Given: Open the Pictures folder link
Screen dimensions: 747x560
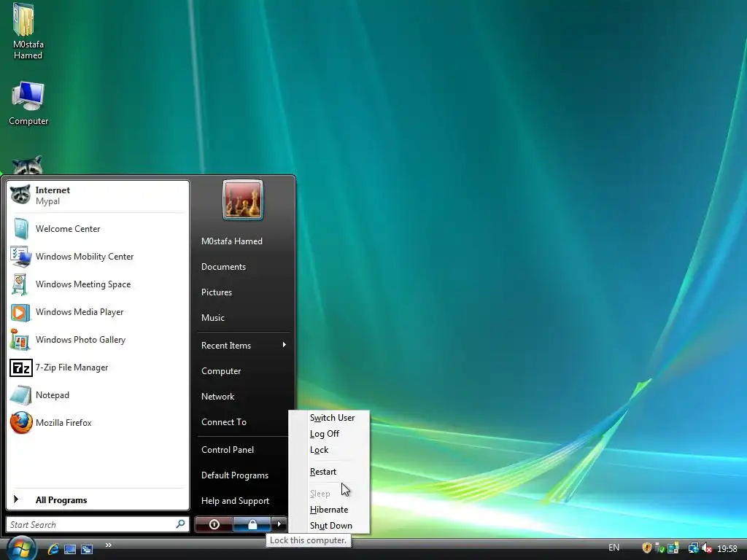Looking at the screenshot, I should [x=217, y=292].
